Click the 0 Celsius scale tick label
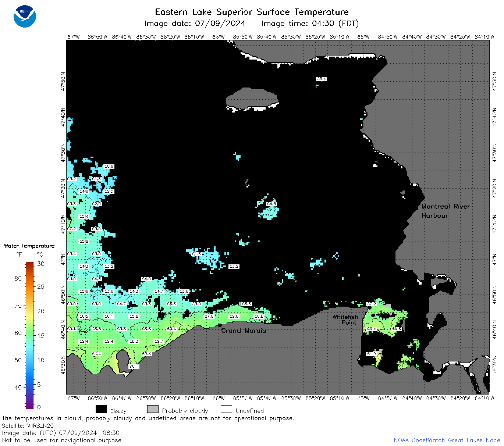The width and height of the screenshot is (504, 446). (39, 407)
